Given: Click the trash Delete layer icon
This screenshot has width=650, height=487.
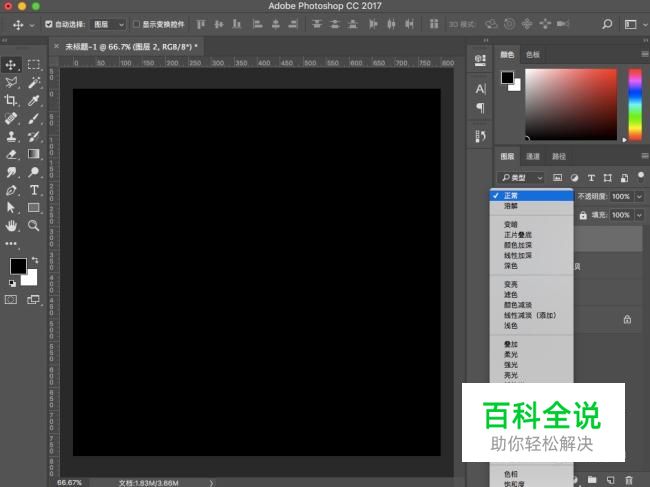Looking at the screenshot, I should [628, 480].
